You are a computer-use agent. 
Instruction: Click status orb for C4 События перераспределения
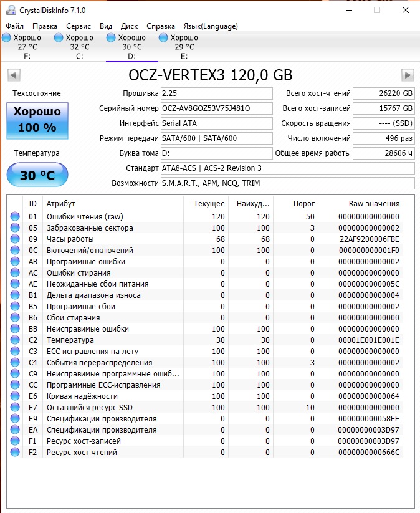[15, 362]
